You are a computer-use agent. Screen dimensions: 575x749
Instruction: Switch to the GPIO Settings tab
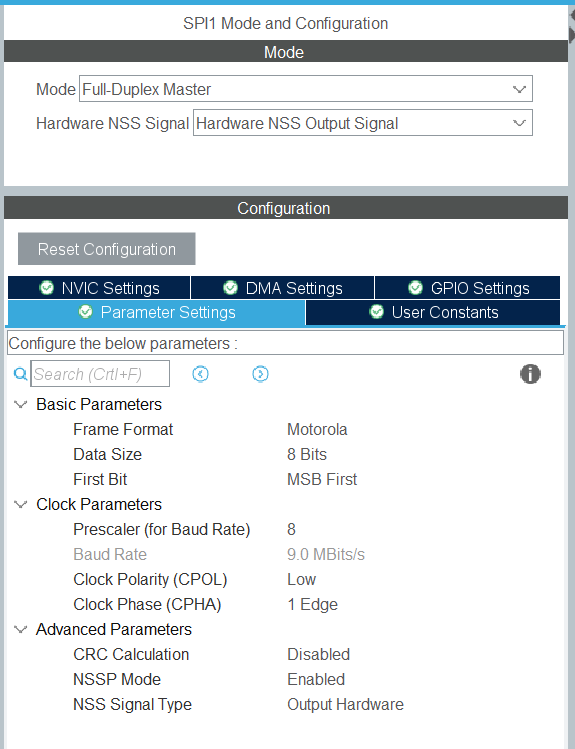468,288
